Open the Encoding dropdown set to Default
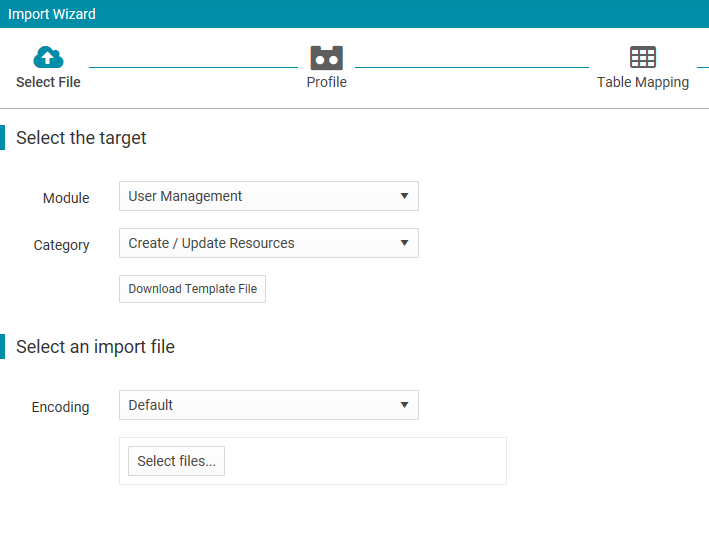Screen dimensions: 709x548 click(269, 405)
